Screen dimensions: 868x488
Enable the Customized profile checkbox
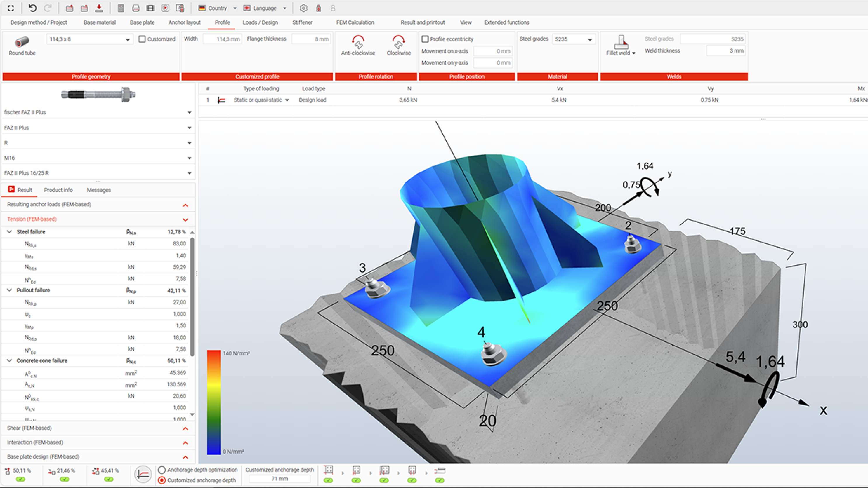coord(142,39)
